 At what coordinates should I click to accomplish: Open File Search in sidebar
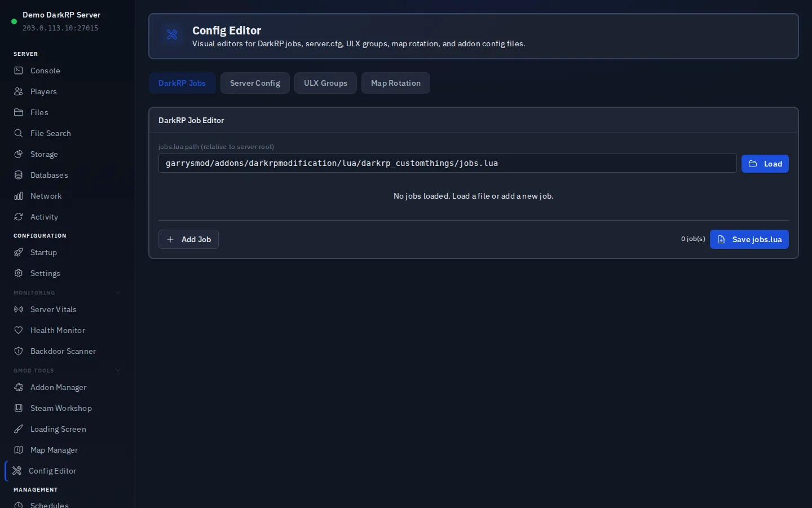click(x=68, y=133)
